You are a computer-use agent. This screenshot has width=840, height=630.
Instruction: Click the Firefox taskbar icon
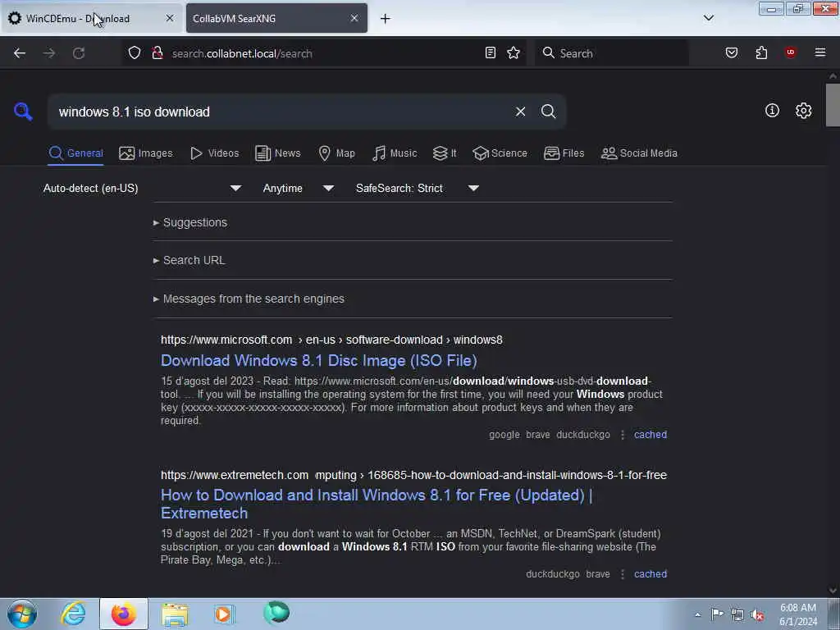[x=124, y=614]
